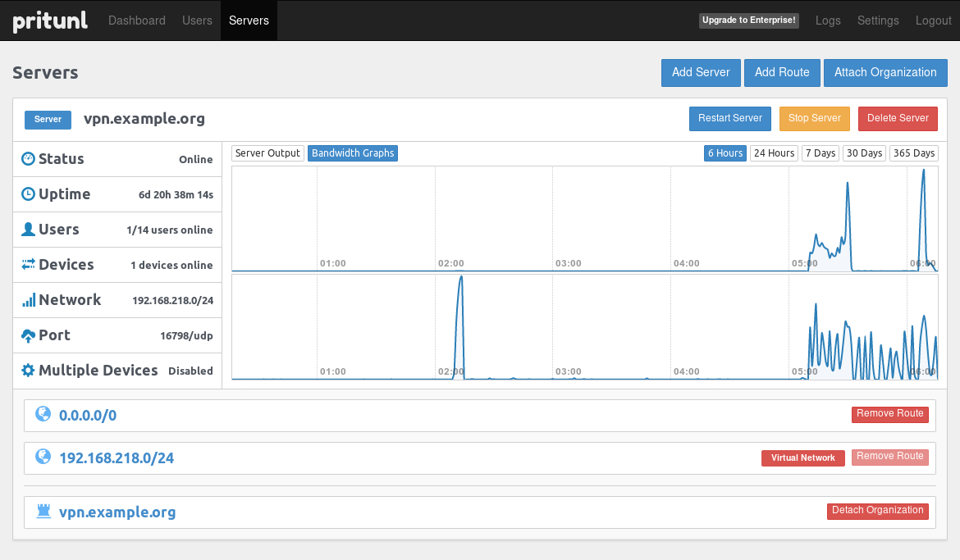Click the 192.168.218.0/24 route link
This screenshot has width=960, height=560.
(x=117, y=458)
